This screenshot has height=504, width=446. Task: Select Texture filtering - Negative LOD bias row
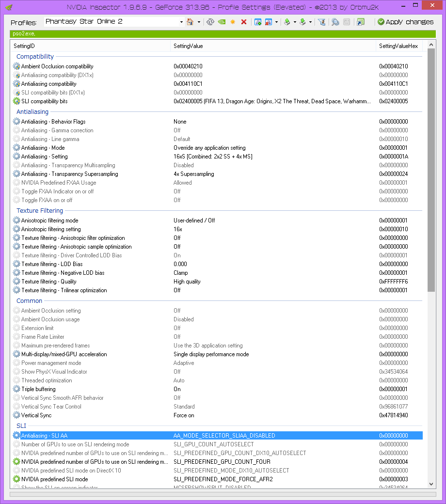pos(217,273)
